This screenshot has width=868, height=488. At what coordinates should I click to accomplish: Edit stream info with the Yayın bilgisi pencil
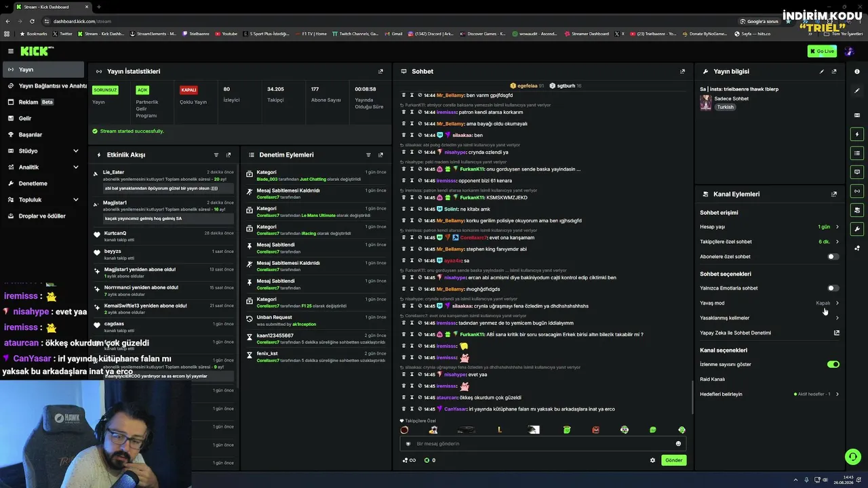[x=822, y=71]
